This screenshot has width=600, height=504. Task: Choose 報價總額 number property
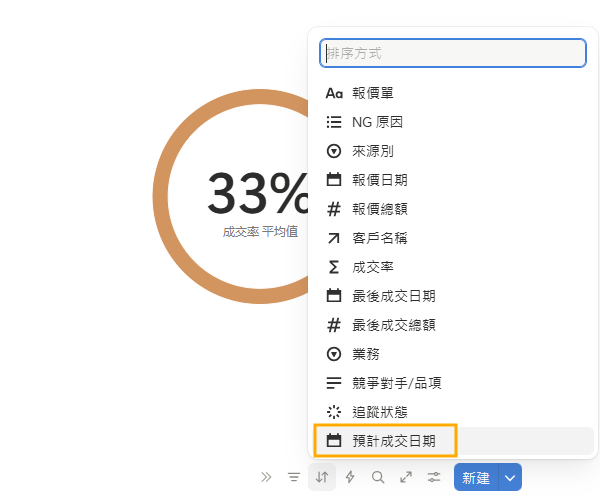tap(379, 209)
